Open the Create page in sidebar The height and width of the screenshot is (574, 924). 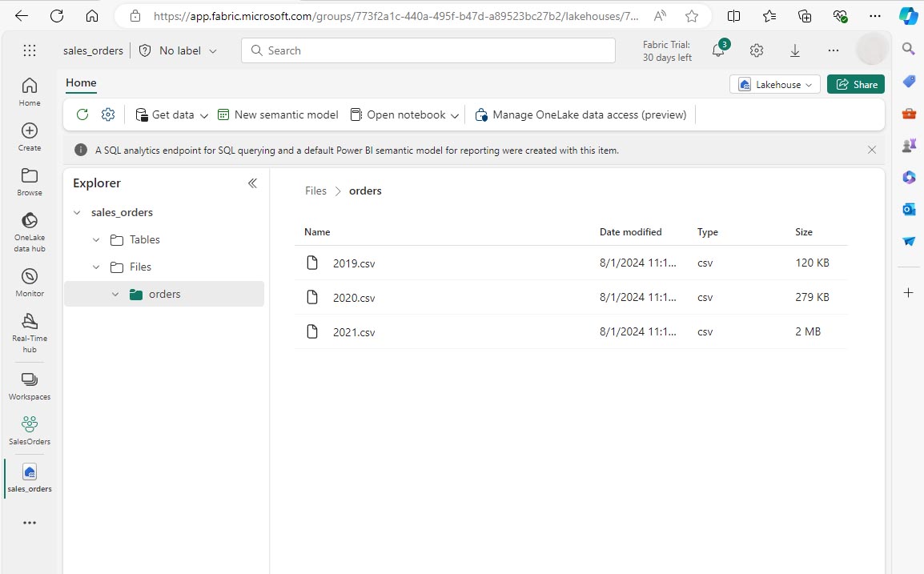click(30, 137)
